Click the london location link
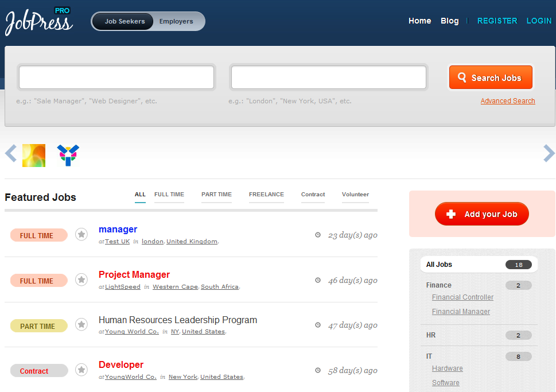Viewport: 556px width, 392px height. [153, 241]
